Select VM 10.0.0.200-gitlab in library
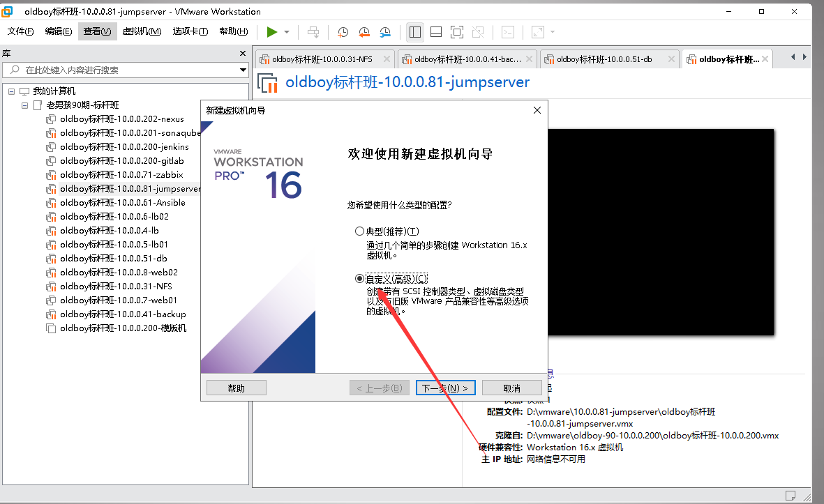 122,160
